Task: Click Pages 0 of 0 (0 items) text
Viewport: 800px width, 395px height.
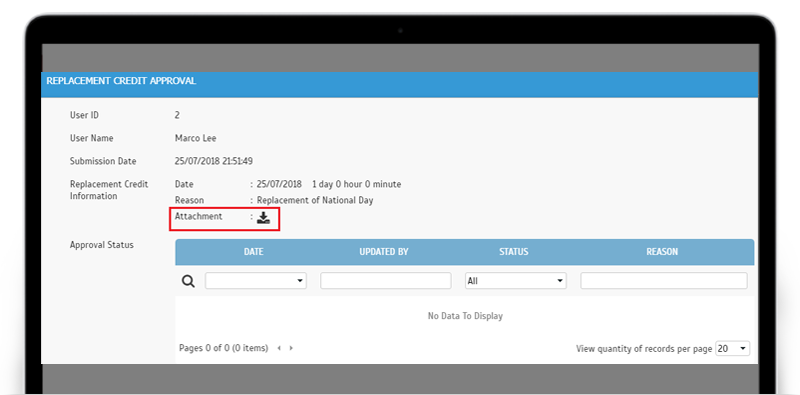Action: pos(223,348)
